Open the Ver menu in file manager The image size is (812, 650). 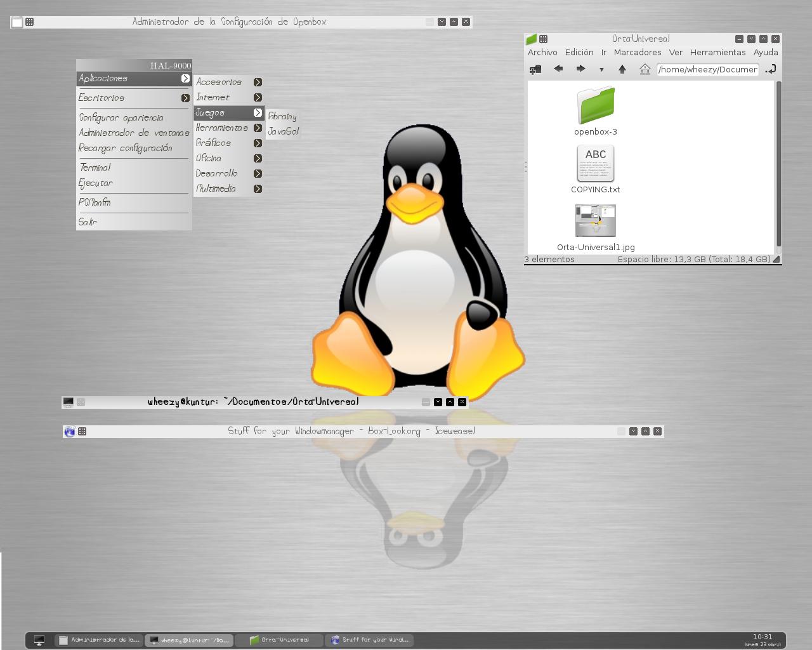(676, 53)
